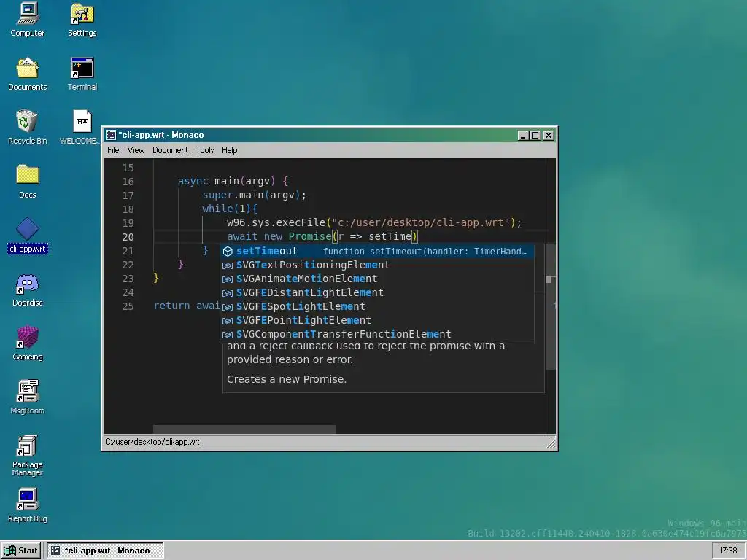
Task: Click the window resize grip in status bar
Action: coord(551,443)
